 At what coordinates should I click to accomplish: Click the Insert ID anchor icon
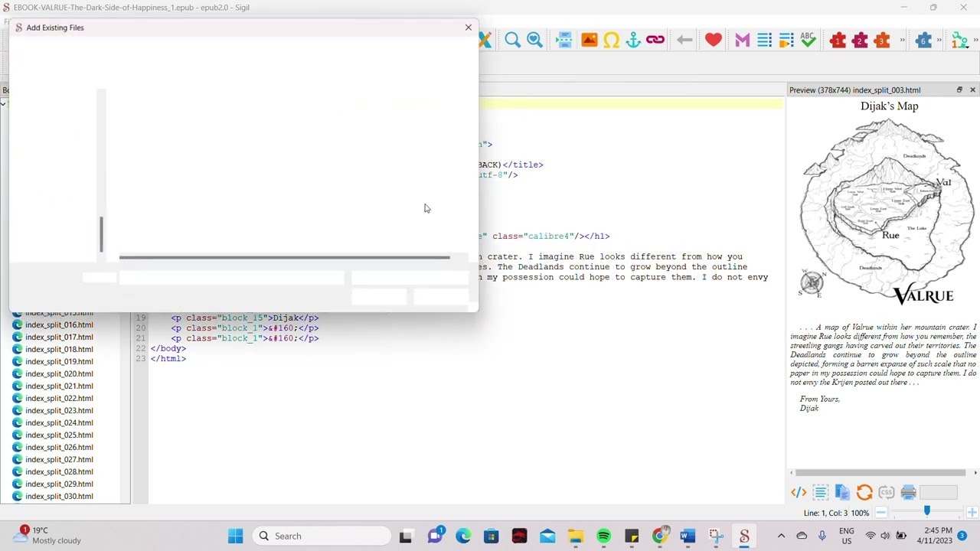coord(633,40)
